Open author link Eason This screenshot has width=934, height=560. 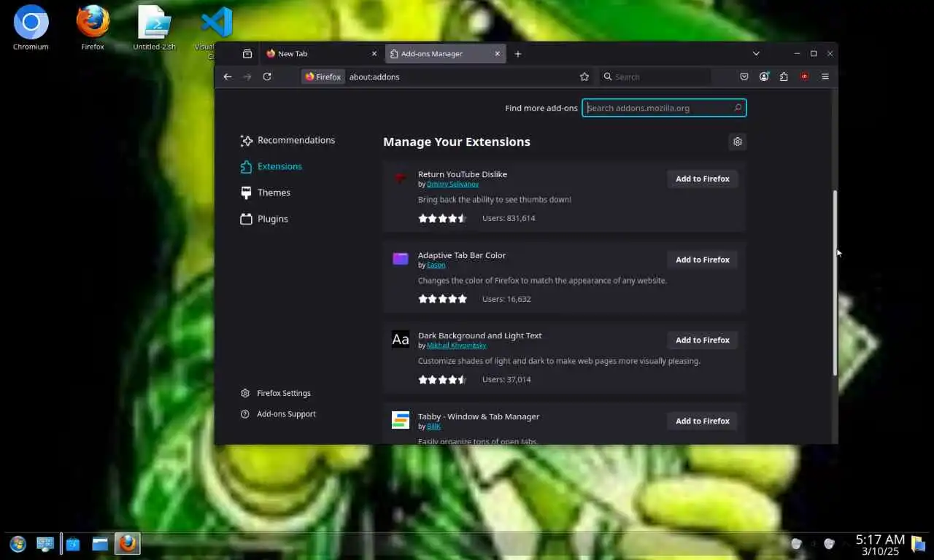[436, 265]
